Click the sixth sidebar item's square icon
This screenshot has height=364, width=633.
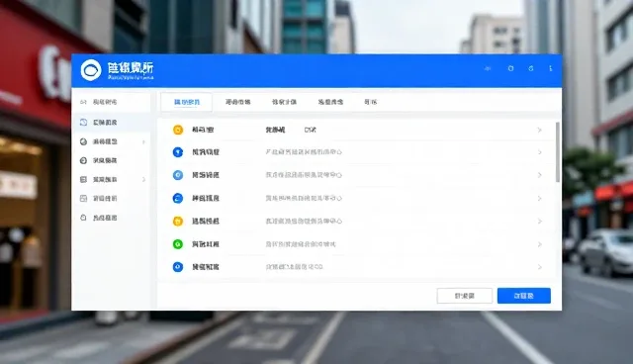(83, 199)
